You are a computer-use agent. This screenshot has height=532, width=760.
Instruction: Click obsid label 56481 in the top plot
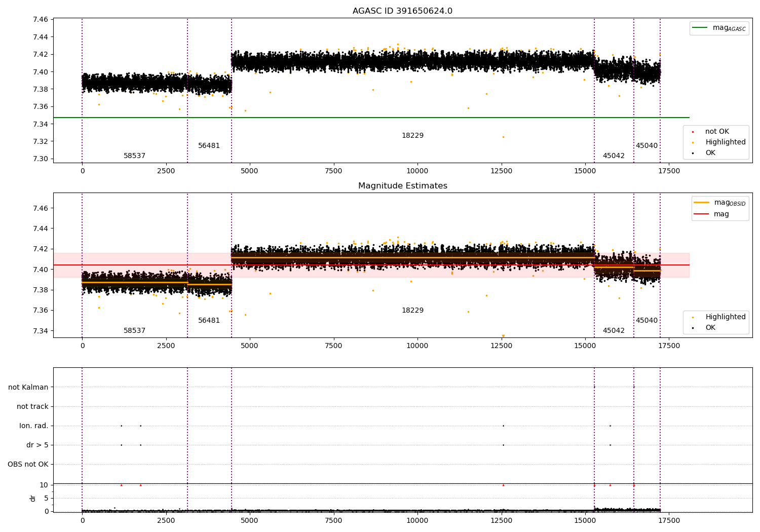(209, 146)
